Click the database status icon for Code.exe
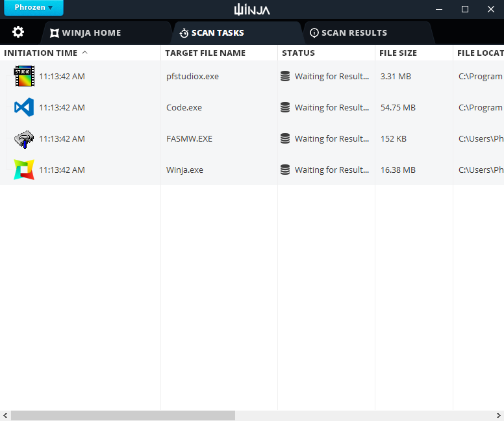504x421 pixels. (285, 107)
